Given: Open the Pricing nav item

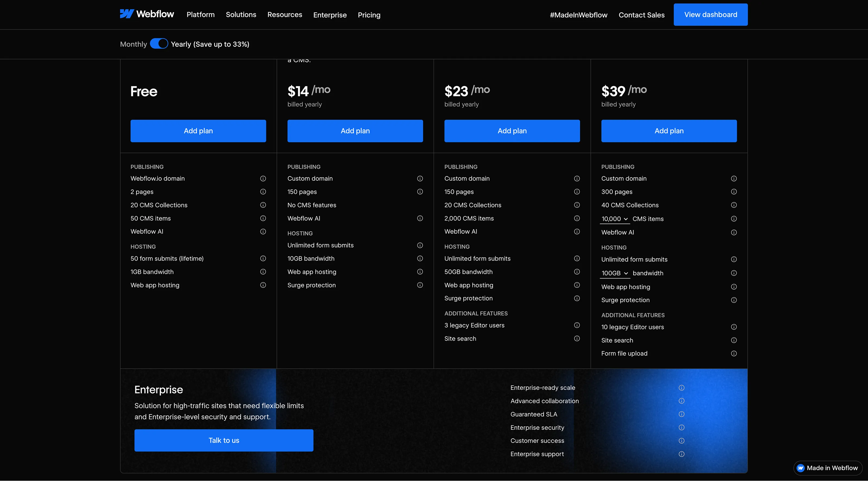Looking at the screenshot, I should point(369,15).
